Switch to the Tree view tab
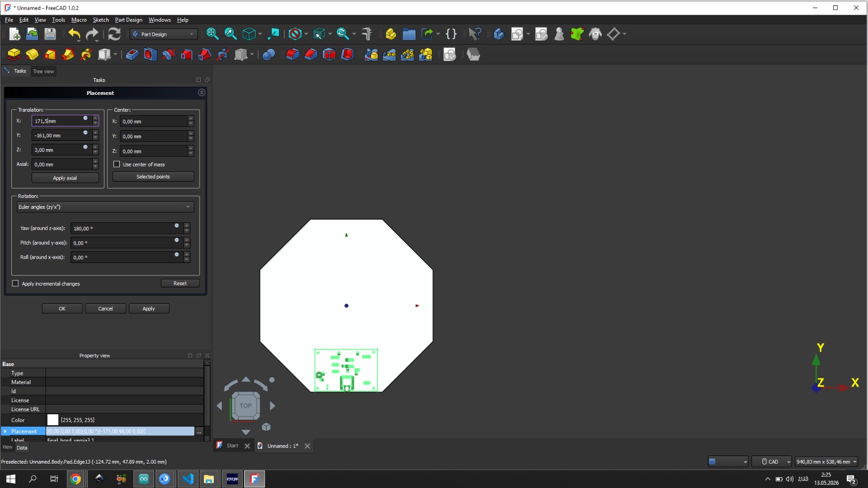 43,72
